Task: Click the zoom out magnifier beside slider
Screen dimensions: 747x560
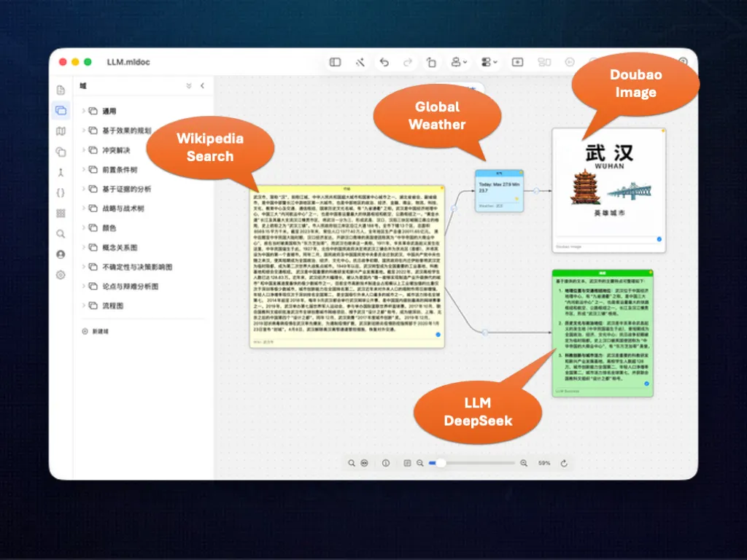Action: click(419, 463)
